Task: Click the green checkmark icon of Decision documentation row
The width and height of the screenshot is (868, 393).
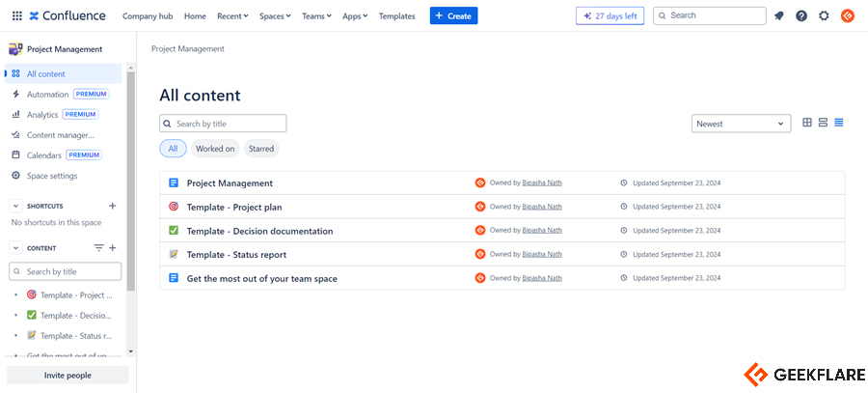Action: click(x=174, y=230)
